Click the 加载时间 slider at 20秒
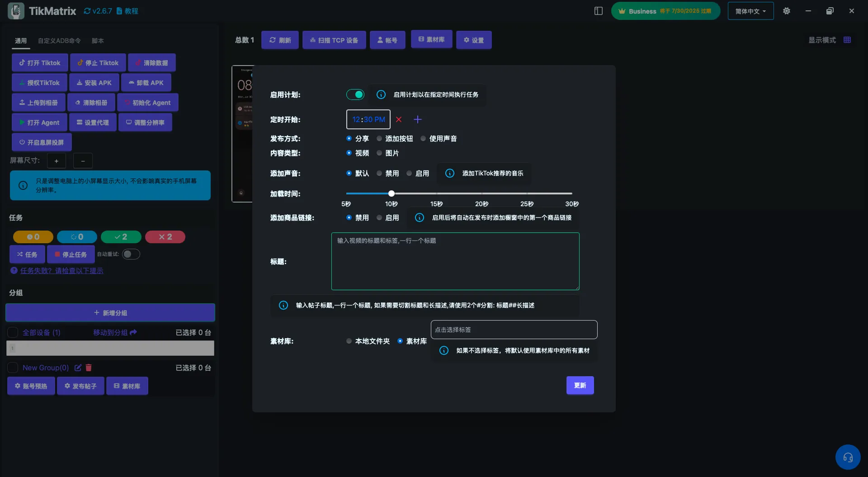The image size is (868, 477). tap(481, 194)
